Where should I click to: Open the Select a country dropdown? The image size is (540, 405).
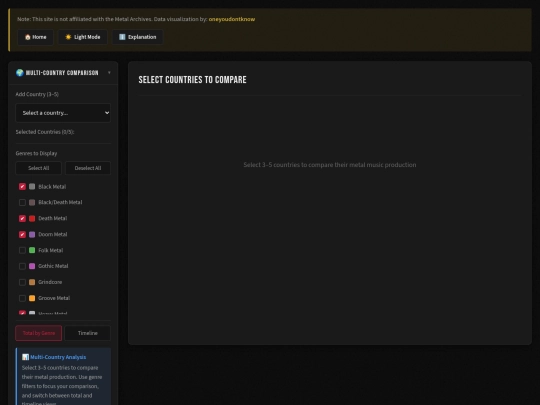point(63,113)
